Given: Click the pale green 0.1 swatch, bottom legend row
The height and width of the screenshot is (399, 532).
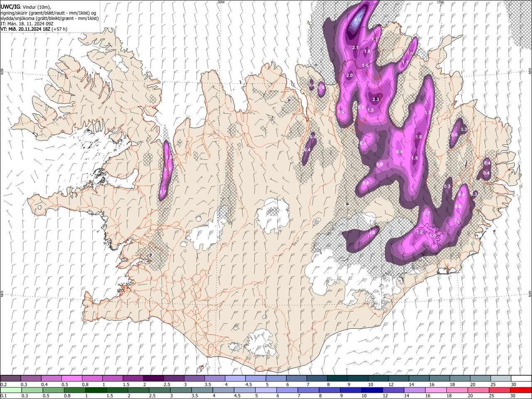Looking at the screenshot, I should coord(11,390).
